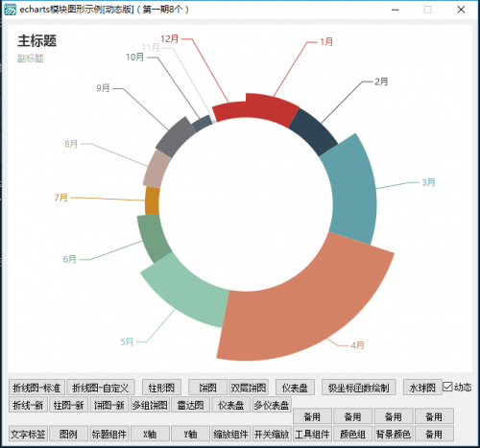The image size is (480, 448).
Task: Click the Y轴 button
Action: click(x=190, y=434)
